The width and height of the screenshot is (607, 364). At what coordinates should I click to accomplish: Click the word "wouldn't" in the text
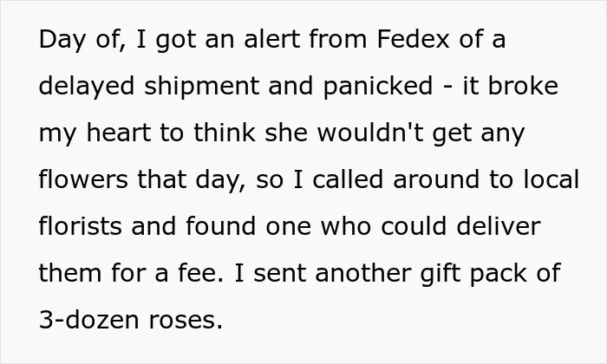click(x=370, y=133)
